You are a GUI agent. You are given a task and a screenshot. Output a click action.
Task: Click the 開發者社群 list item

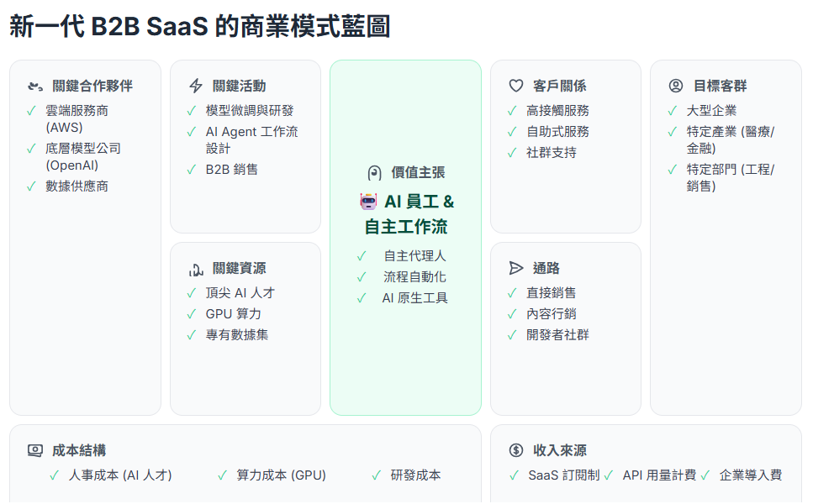(x=557, y=334)
